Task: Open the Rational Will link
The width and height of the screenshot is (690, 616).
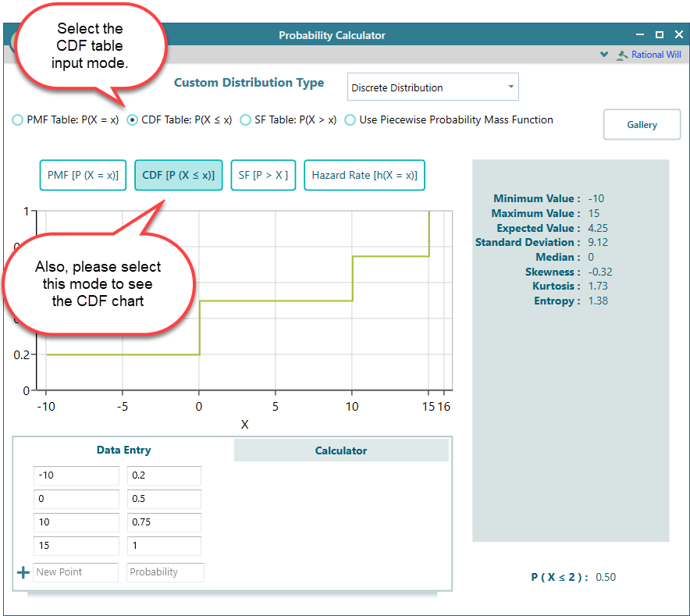Action: (656, 55)
